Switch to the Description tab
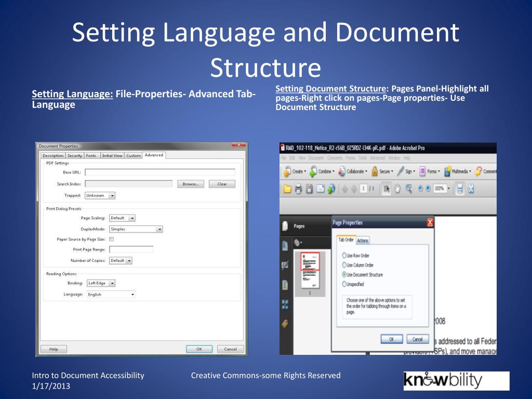 [53, 155]
